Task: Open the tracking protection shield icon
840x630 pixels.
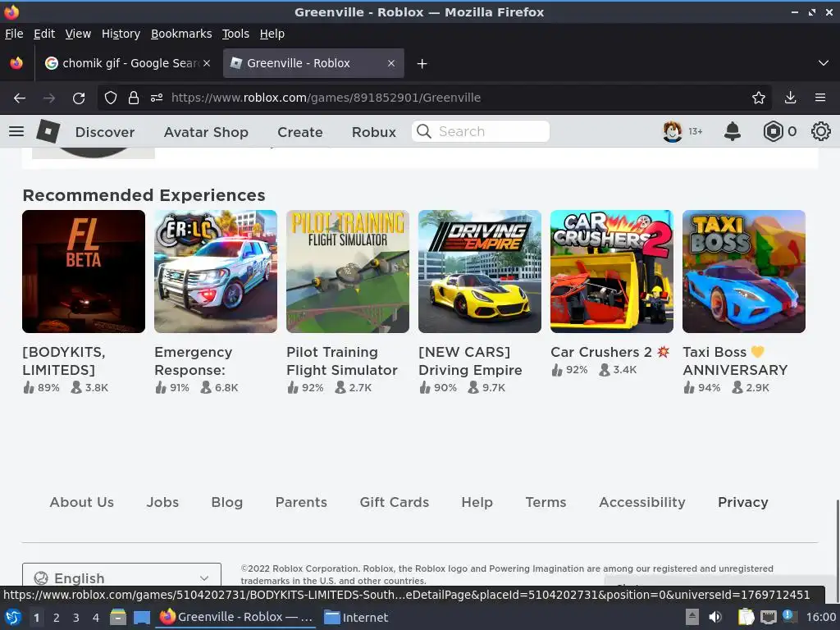Action: (111, 98)
